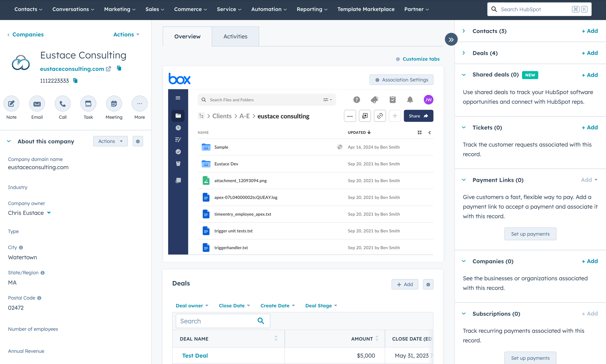This screenshot has height=364, width=606.
Task: Click the Email action icon
Action: coord(37,103)
